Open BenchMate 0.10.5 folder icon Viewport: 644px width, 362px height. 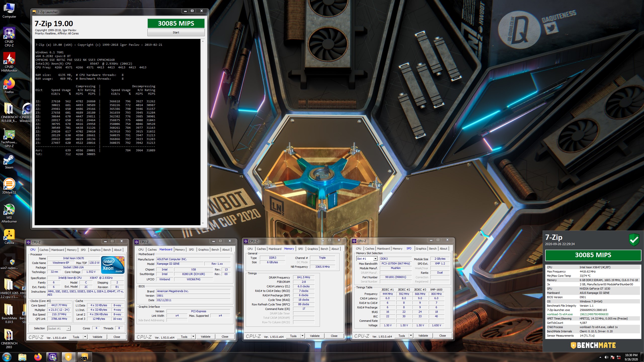tap(9, 313)
